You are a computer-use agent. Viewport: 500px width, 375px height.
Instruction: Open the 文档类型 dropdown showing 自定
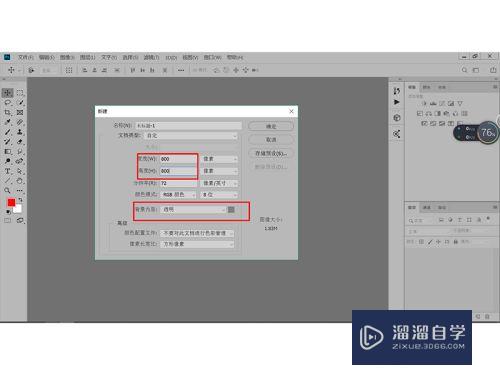coord(191,136)
